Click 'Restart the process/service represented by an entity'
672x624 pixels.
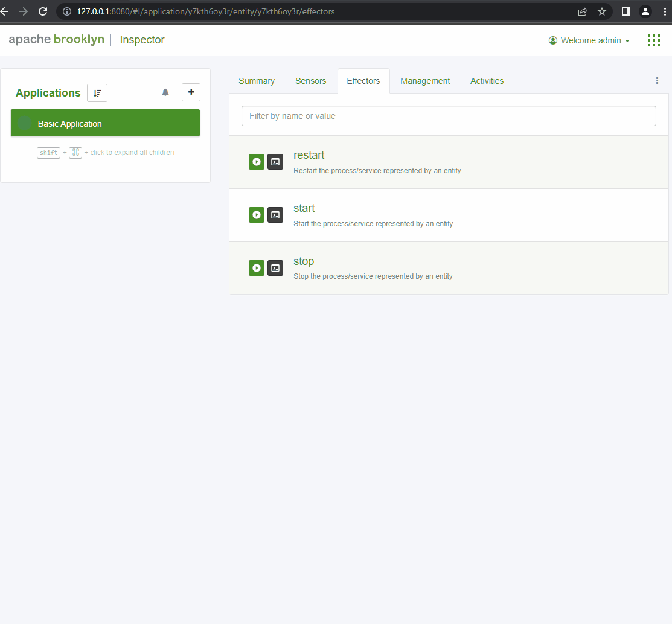[377, 171]
